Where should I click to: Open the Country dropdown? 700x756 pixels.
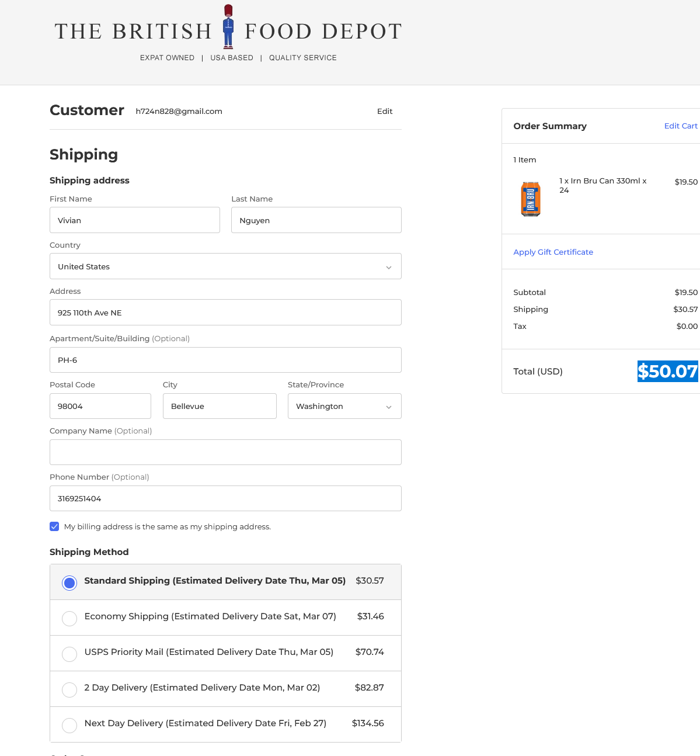tap(225, 266)
